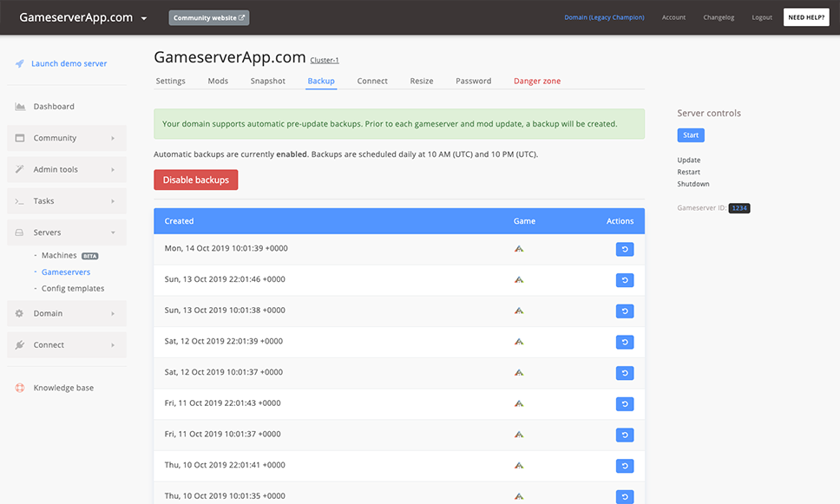
Task: Select the Backup tab
Action: coord(321,81)
